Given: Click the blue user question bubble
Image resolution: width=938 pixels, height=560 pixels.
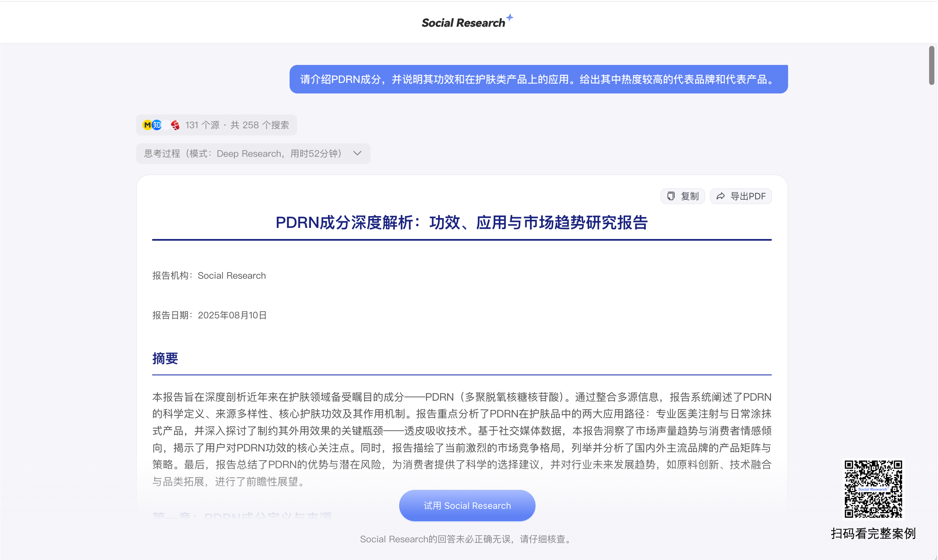Looking at the screenshot, I should tap(538, 79).
